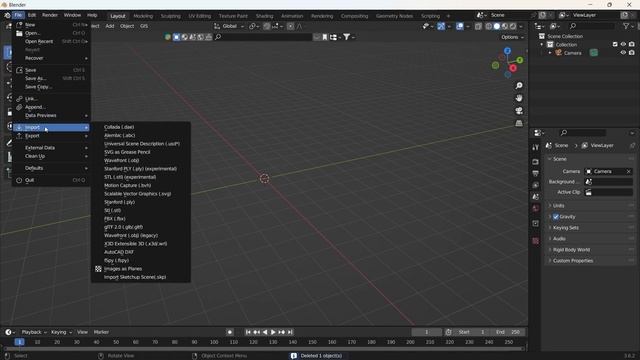Select solid viewport shading mode

coord(497,26)
